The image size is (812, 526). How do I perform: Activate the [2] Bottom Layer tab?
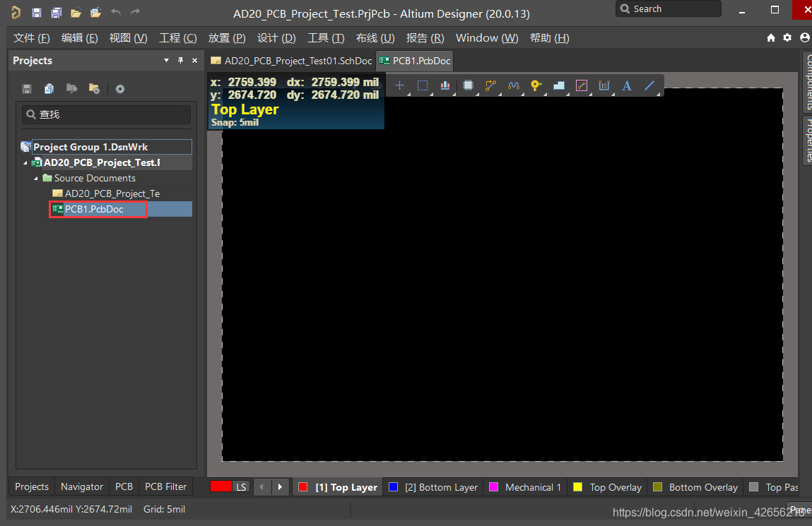point(433,487)
